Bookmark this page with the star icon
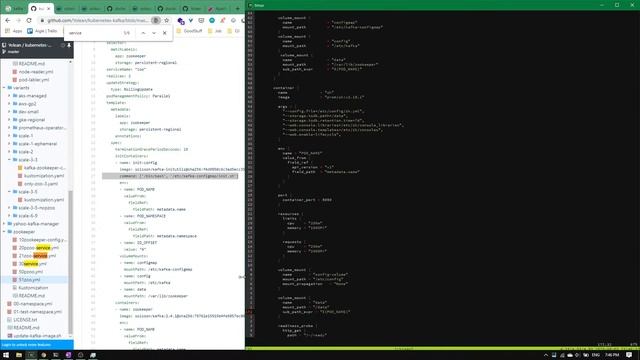 (x=167, y=20)
